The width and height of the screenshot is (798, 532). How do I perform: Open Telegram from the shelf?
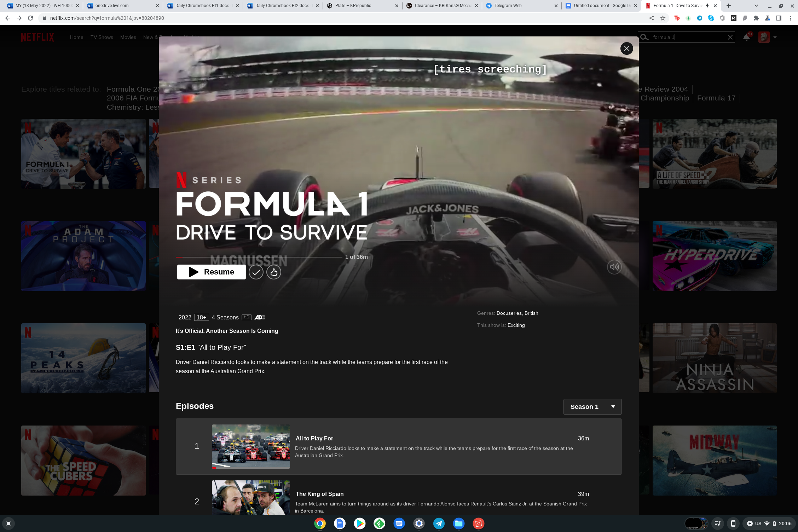coord(439,523)
